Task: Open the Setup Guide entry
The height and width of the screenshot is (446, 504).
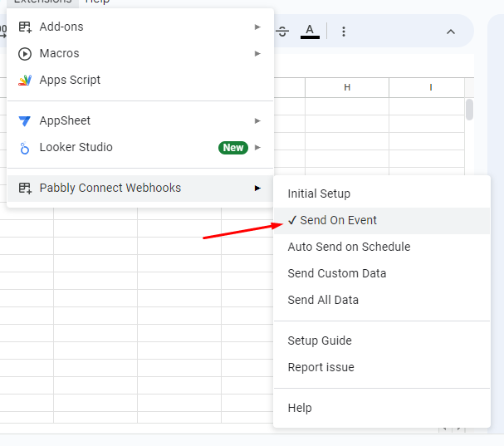Action: (382, 341)
